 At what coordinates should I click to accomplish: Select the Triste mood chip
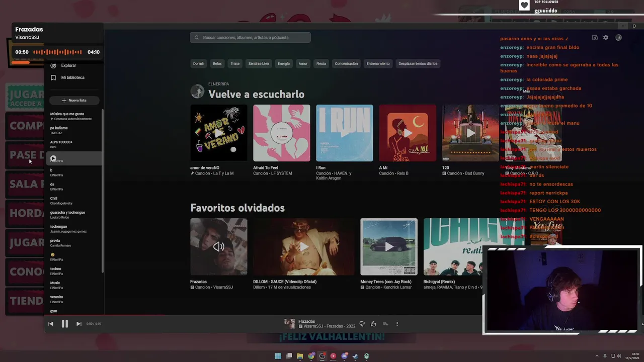click(x=235, y=64)
